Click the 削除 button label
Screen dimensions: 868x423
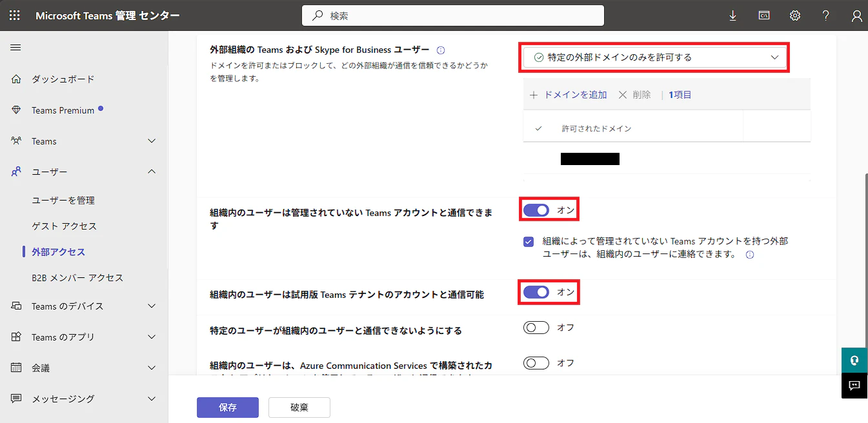coord(642,95)
